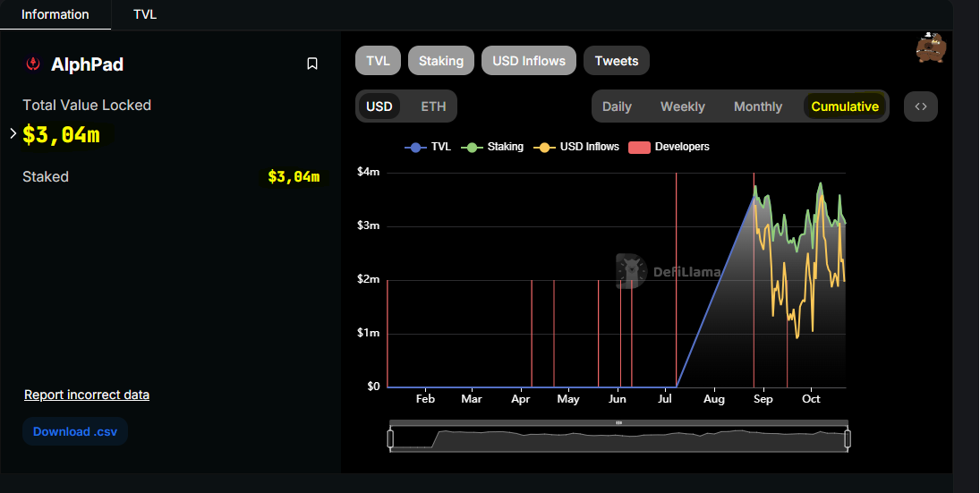
Task: Click the Aug label on chart axis
Action: point(714,399)
